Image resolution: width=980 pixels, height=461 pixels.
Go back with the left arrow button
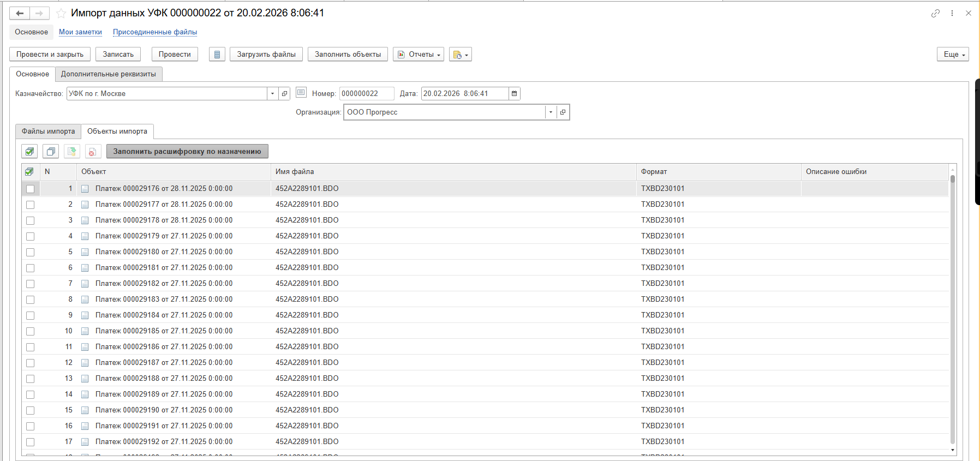[20, 13]
